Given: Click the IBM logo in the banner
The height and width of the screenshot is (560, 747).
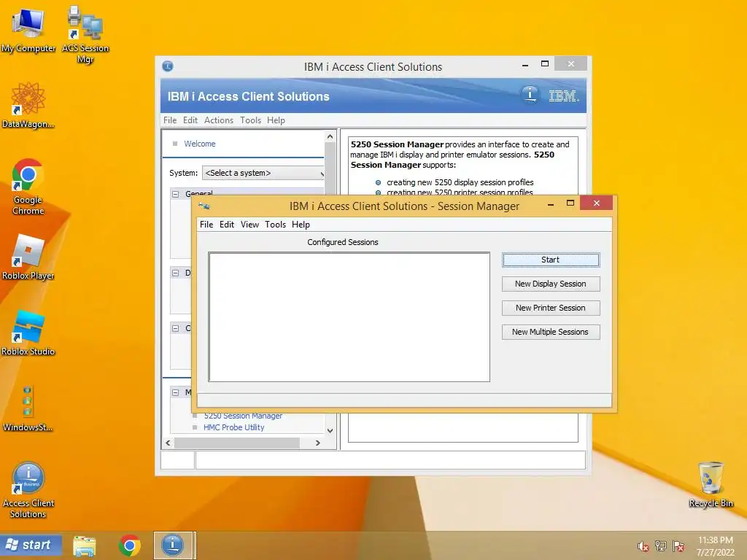Looking at the screenshot, I should (563, 96).
